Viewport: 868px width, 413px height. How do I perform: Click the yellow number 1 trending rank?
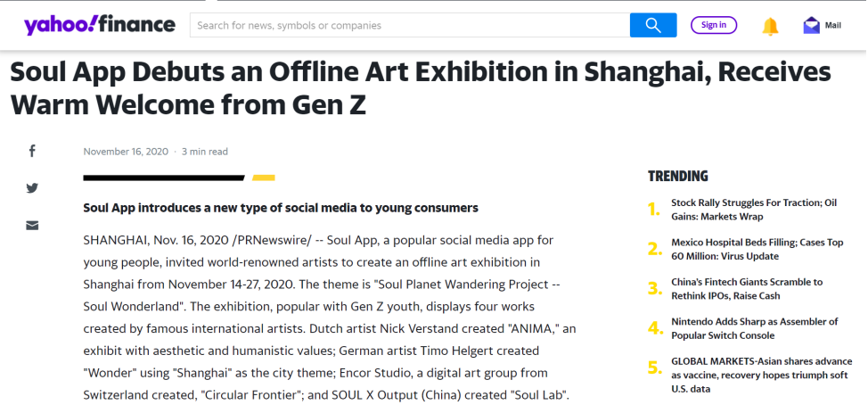[x=654, y=210]
